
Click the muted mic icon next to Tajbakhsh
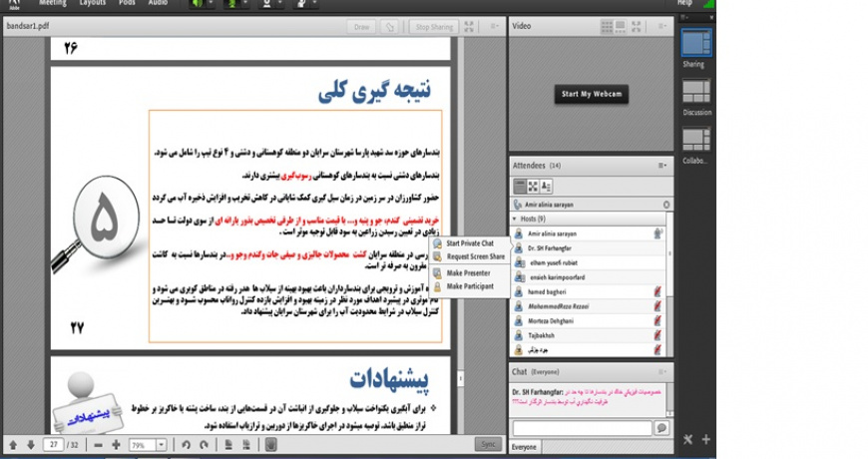[x=657, y=335]
